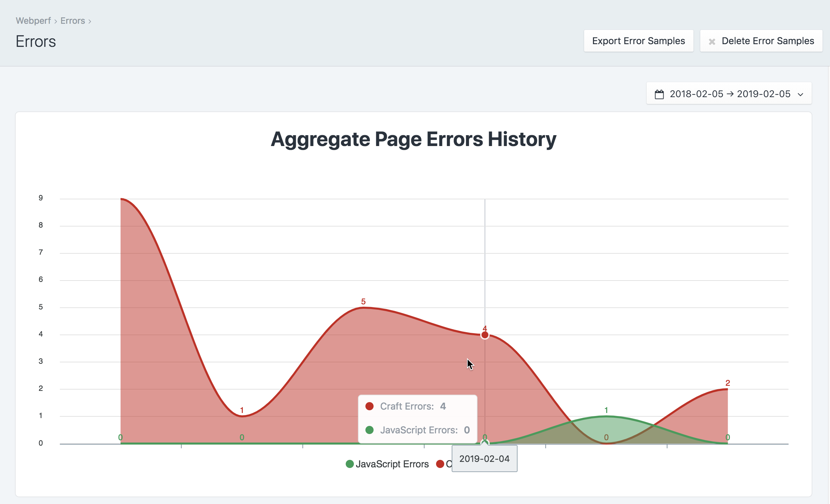Click the red Craft Errors legend dot

(440, 464)
